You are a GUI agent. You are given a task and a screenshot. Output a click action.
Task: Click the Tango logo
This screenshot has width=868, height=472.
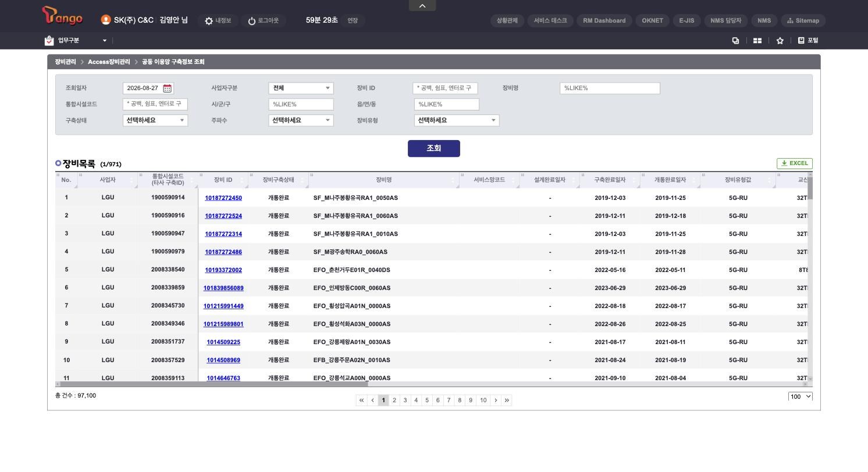pos(62,16)
